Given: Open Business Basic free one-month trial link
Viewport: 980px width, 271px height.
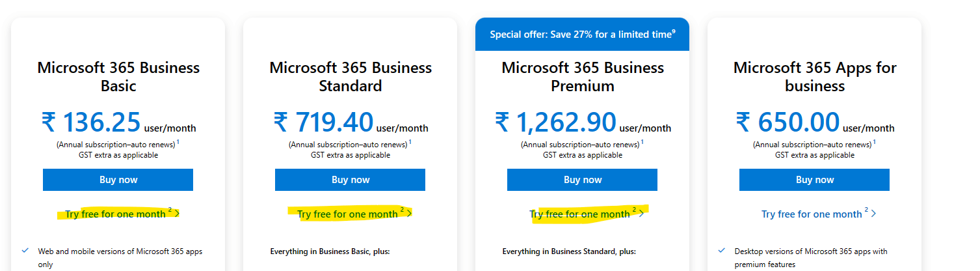Looking at the screenshot, I should 115,214.
